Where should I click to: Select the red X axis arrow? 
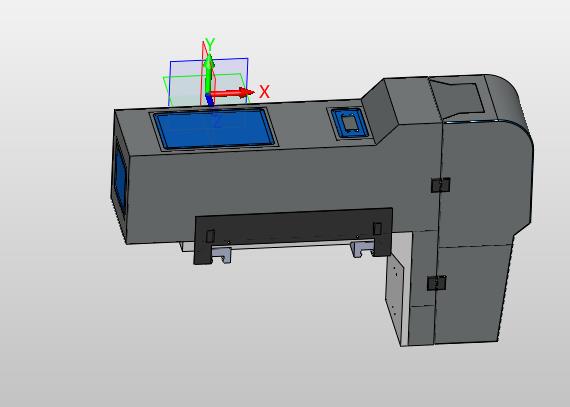pos(233,93)
